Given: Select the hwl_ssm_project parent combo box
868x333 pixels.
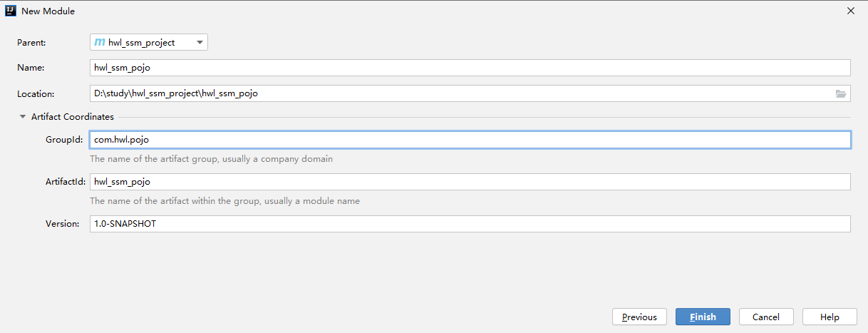Looking at the screenshot, I should point(149,43).
